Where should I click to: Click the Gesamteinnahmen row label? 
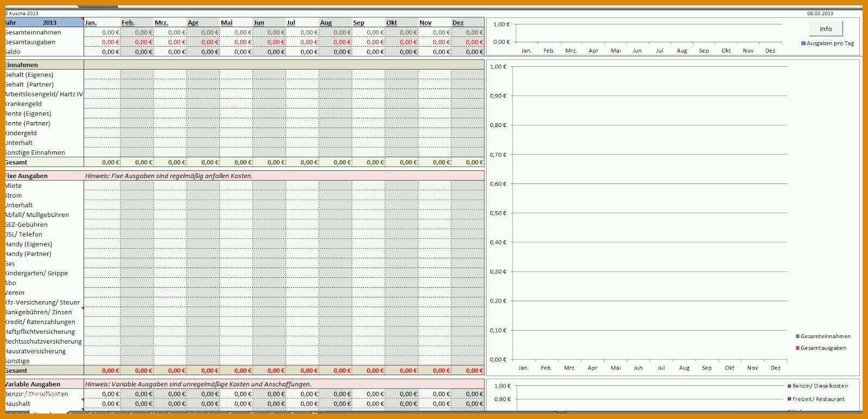pos(33,33)
